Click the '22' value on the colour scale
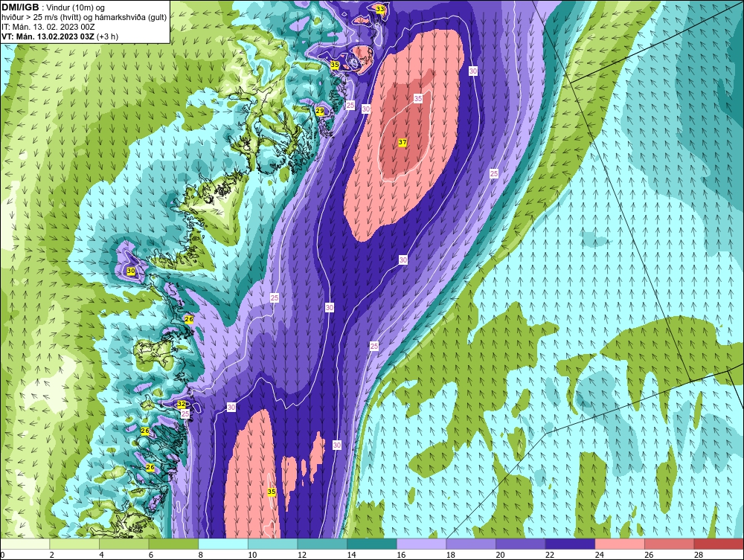 pyautogui.click(x=550, y=555)
